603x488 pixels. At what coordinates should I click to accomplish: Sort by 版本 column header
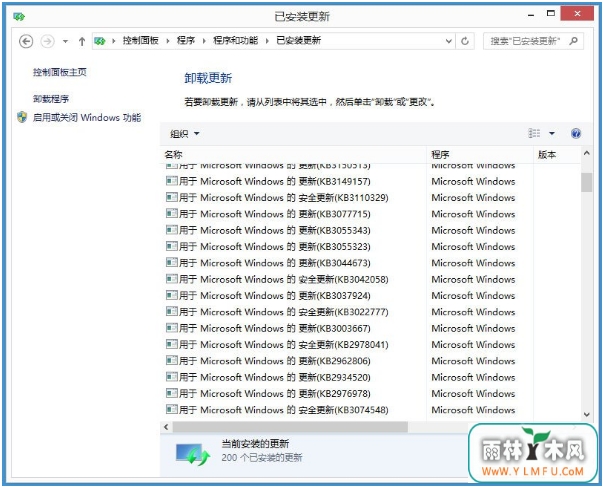click(x=557, y=155)
